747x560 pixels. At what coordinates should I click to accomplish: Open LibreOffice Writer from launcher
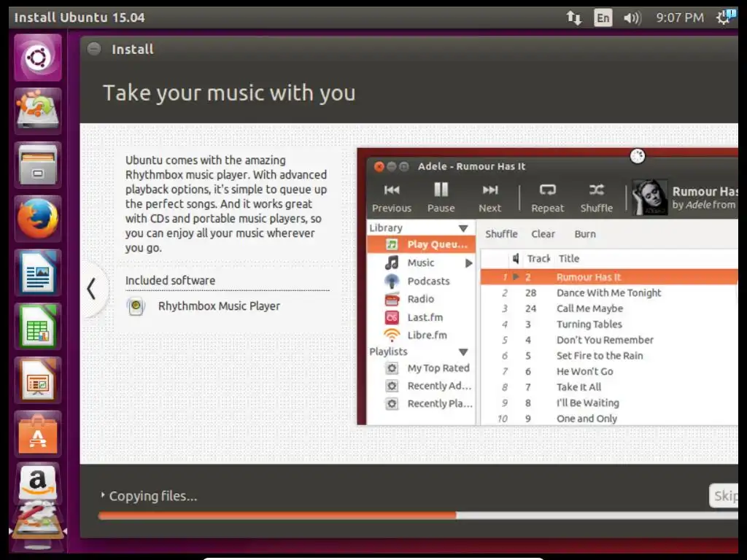pyautogui.click(x=38, y=273)
